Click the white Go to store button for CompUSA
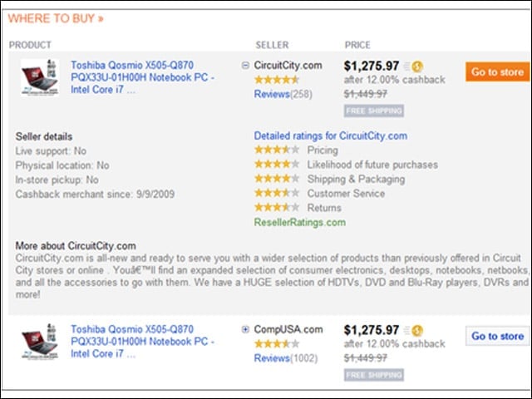Screen dimensions: 532x399 (497, 336)
